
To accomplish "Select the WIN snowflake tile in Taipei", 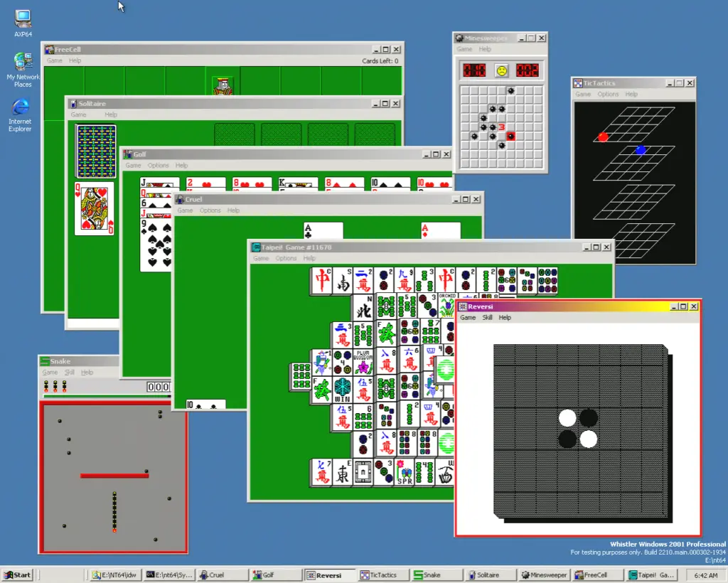I will 343,389.
